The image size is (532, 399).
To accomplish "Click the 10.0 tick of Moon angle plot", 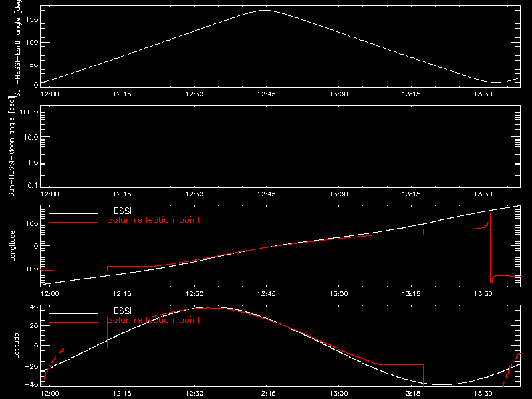I will 31,138.
